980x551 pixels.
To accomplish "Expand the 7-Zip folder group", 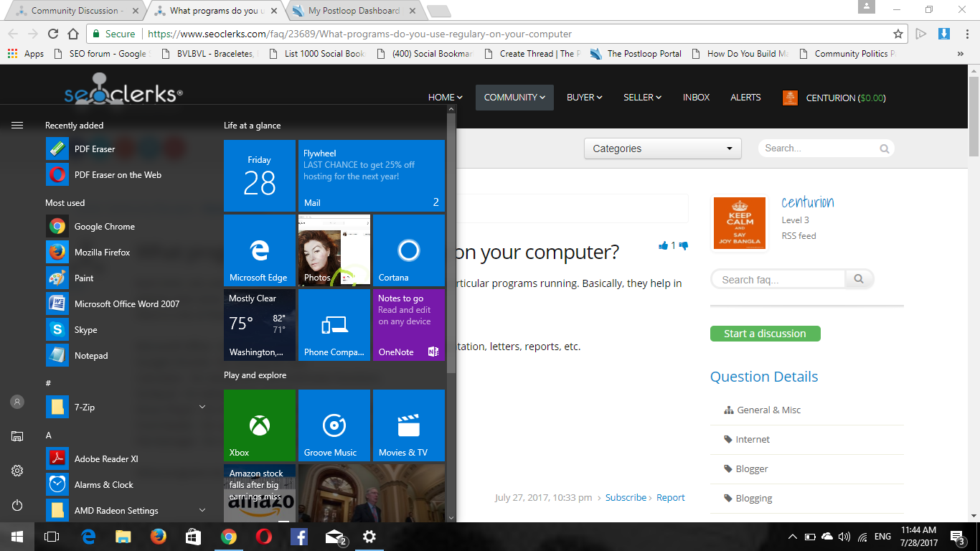I will [x=202, y=408].
